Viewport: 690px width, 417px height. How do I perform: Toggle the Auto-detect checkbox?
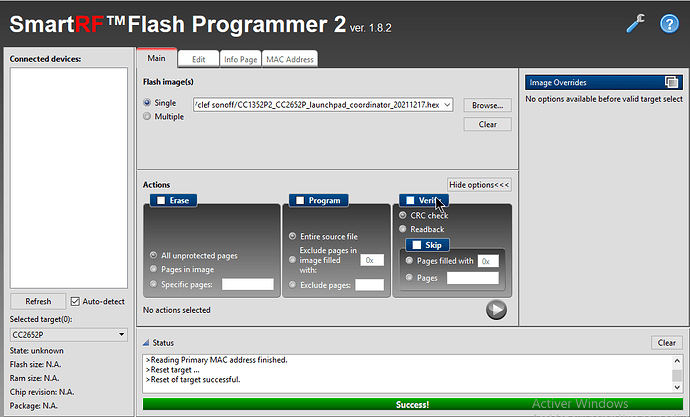[x=75, y=301]
